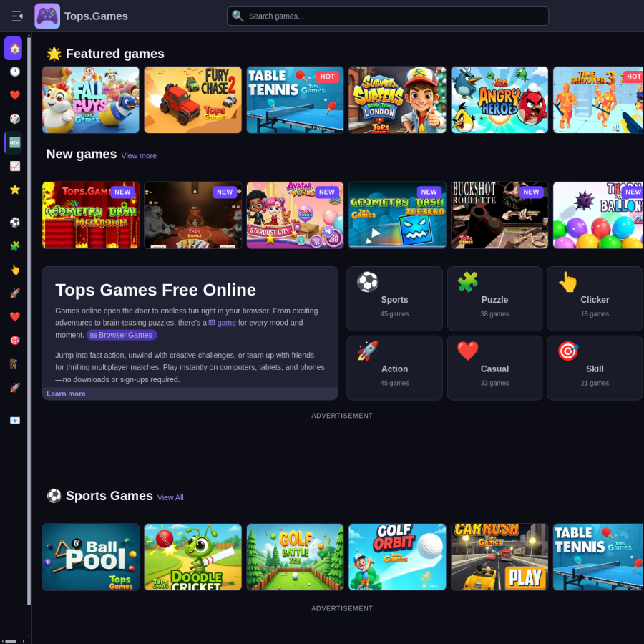
Task: Open Table Tennis in Featured games
Action: point(295,99)
